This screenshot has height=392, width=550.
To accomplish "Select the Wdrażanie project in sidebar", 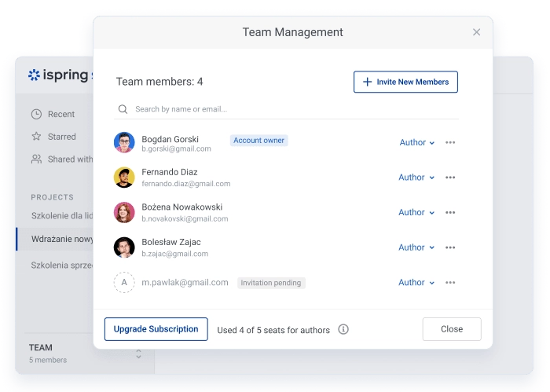I will point(61,239).
